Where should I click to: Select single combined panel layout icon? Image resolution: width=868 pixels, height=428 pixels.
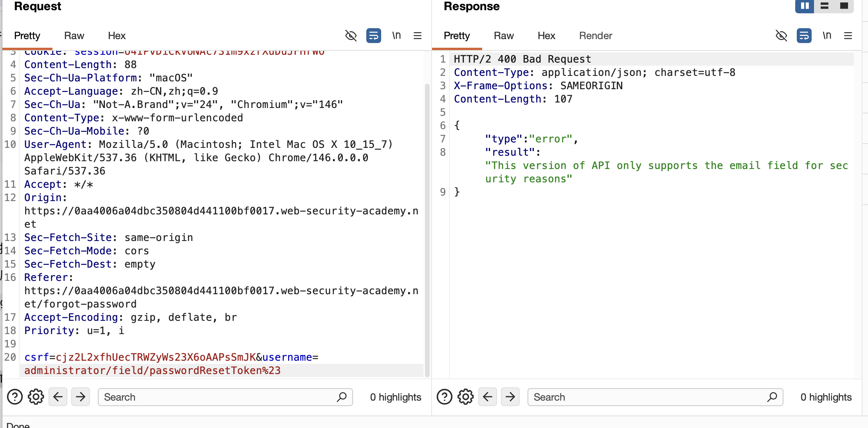(844, 6)
